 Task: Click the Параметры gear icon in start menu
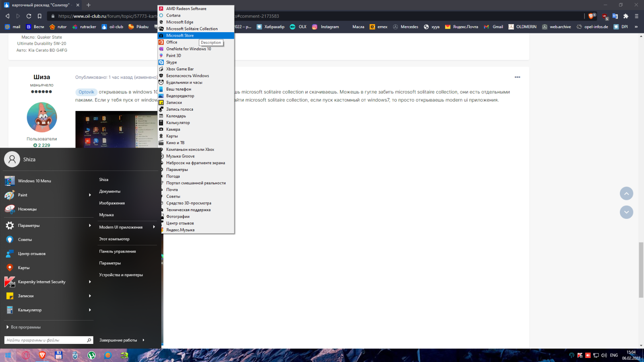coord(10,226)
